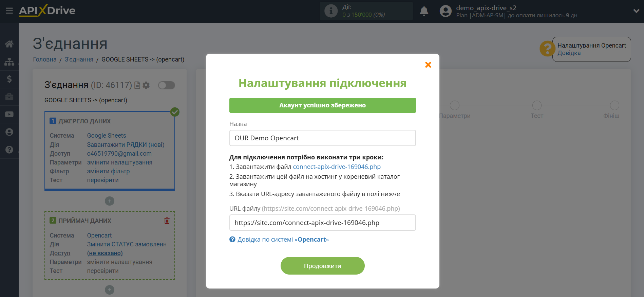This screenshot has height=297, width=644.
Task: Click the Головна breadcrumb link
Action: coord(45,59)
